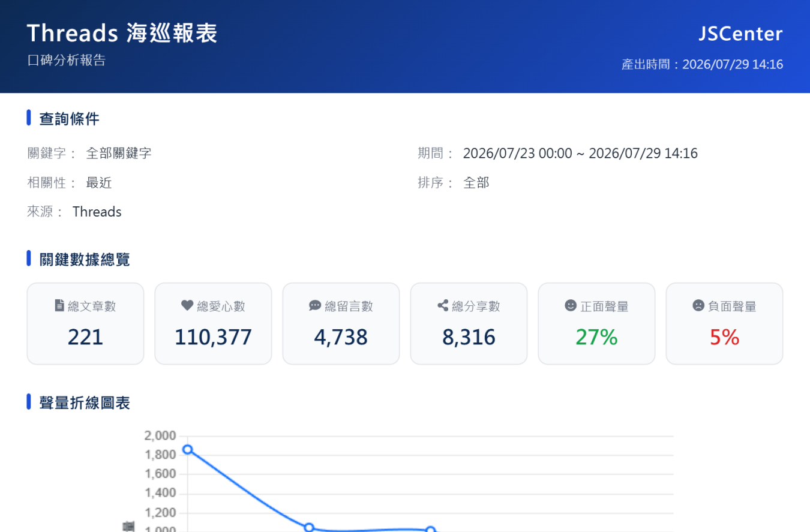
Task: Click the Threads source value
Action: pyautogui.click(x=97, y=212)
